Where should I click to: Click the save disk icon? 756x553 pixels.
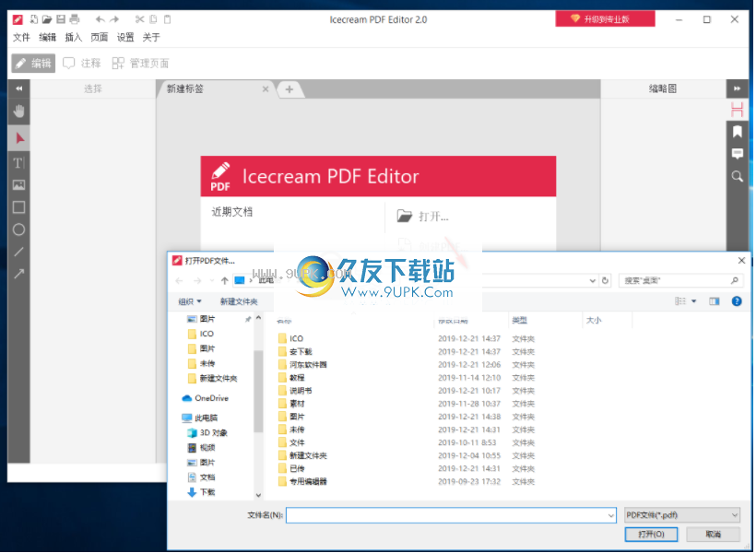click(x=61, y=19)
